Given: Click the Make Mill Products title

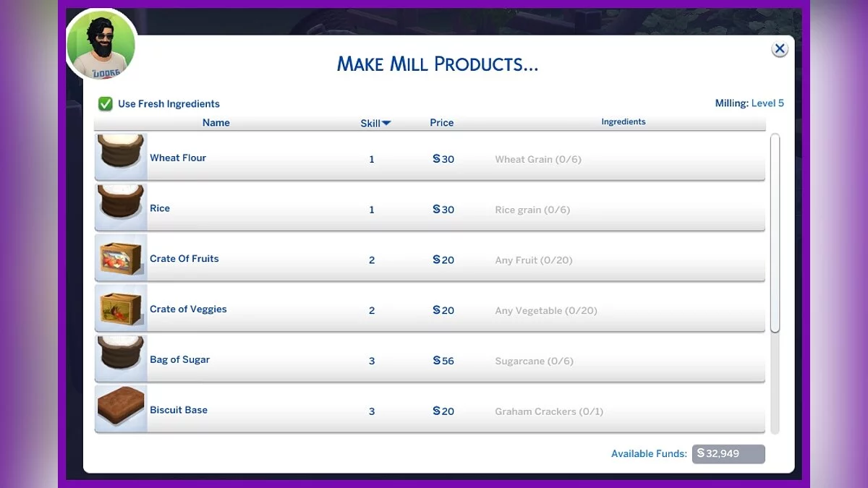Looking at the screenshot, I should pyautogui.click(x=438, y=64).
